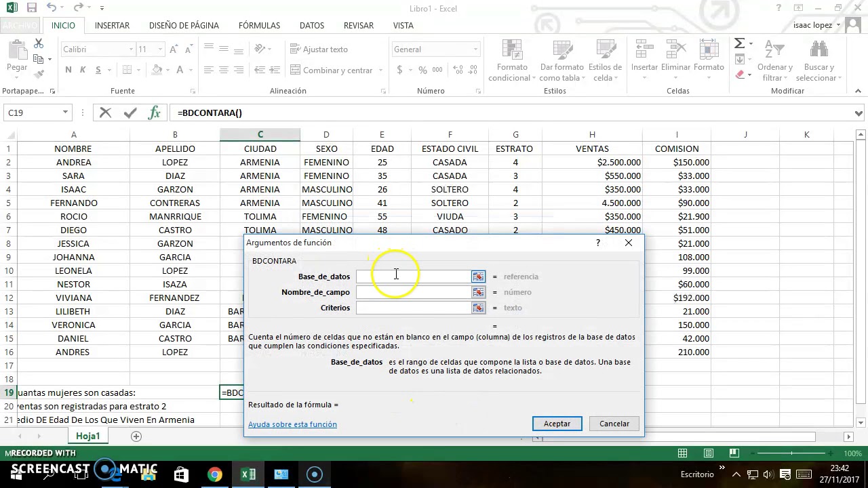Toggle Negrita bold N button

click(x=68, y=70)
